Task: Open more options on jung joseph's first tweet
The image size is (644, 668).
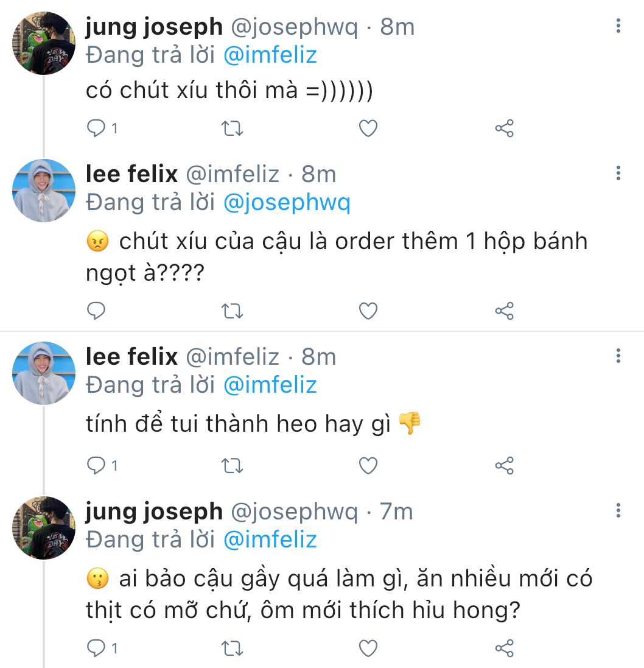Action: (618, 26)
